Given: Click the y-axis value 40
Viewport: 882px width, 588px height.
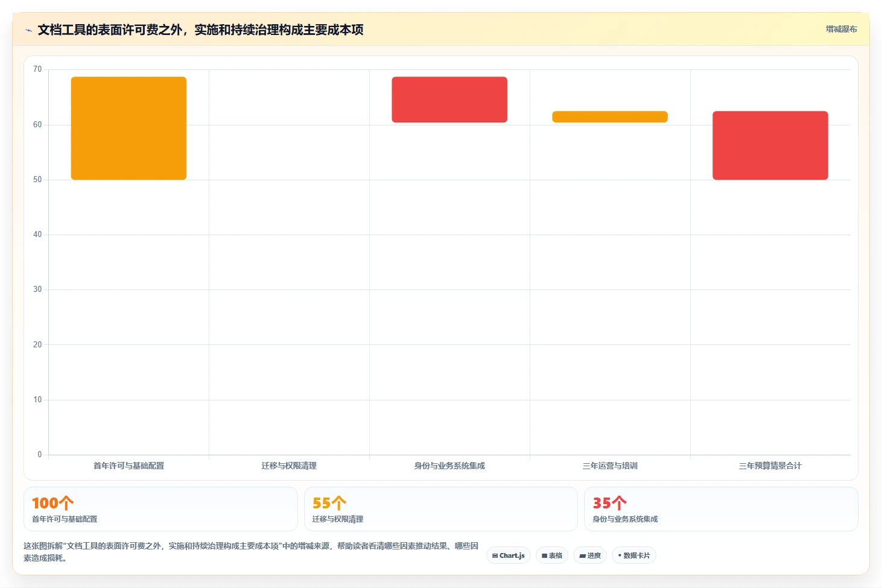Looking at the screenshot, I should click(37, 235).
